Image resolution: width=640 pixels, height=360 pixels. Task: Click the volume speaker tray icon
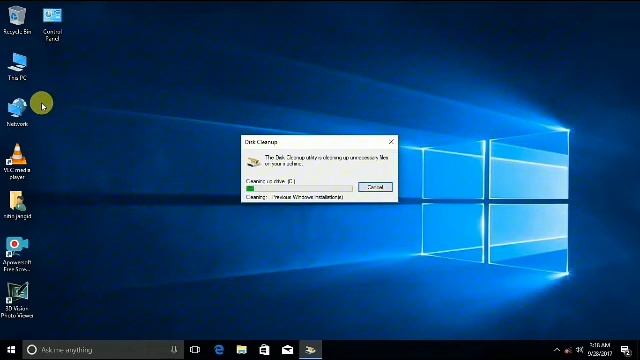click(579, 350)
